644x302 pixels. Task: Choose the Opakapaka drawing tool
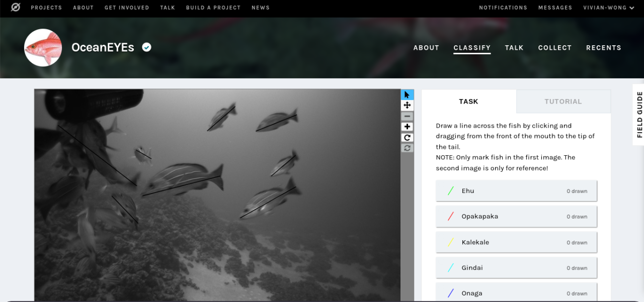516,217
